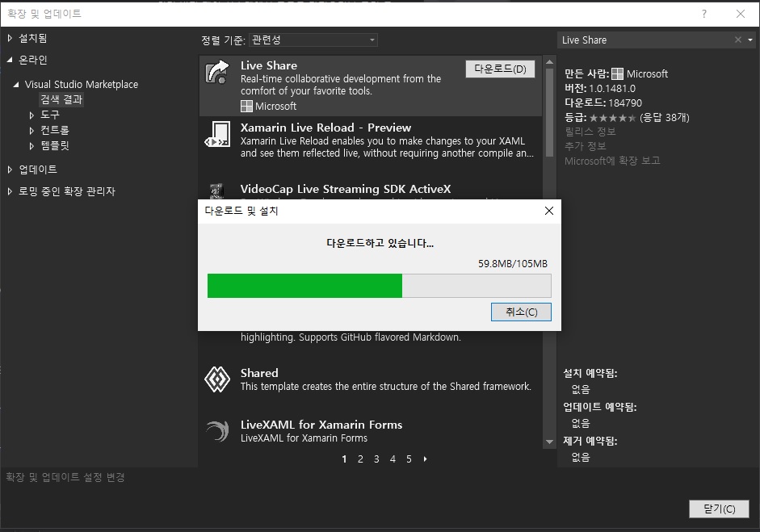This screenshot has width=760, height=532.
Task: Collapse the Visual Studio Marketplace node
Action: (16, 84)
